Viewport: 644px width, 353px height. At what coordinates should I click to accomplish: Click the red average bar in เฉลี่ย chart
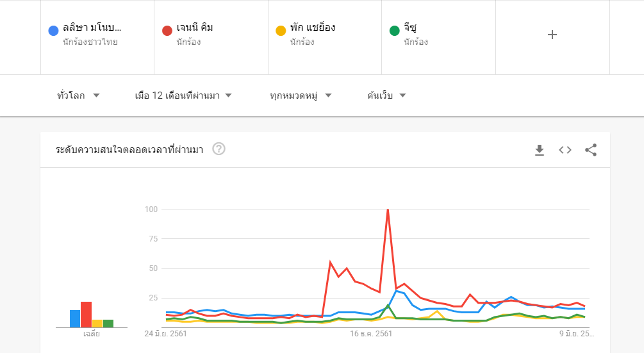(86, 315)
